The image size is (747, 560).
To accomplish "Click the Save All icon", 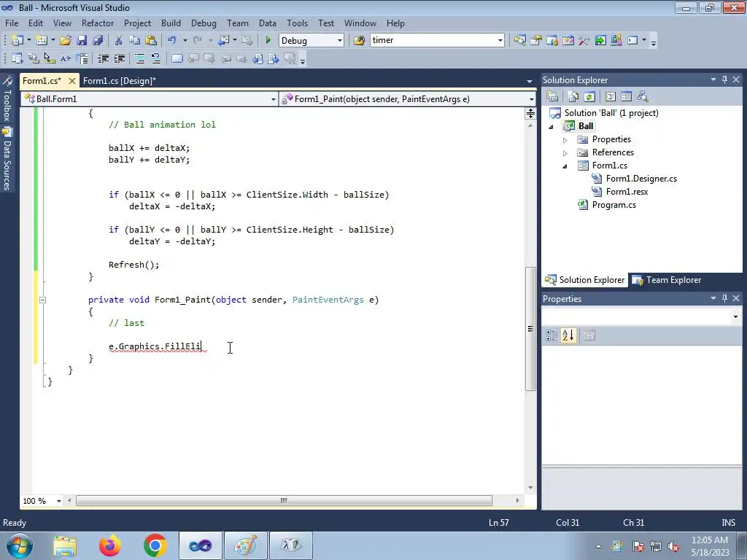I will [x=98, y=41].
